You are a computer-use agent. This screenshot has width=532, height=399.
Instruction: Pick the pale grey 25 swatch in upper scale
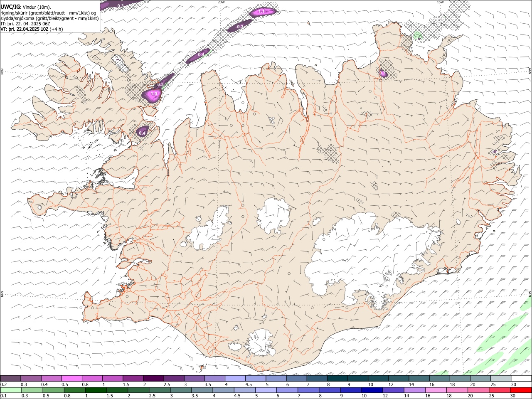[x=501, y=378]
